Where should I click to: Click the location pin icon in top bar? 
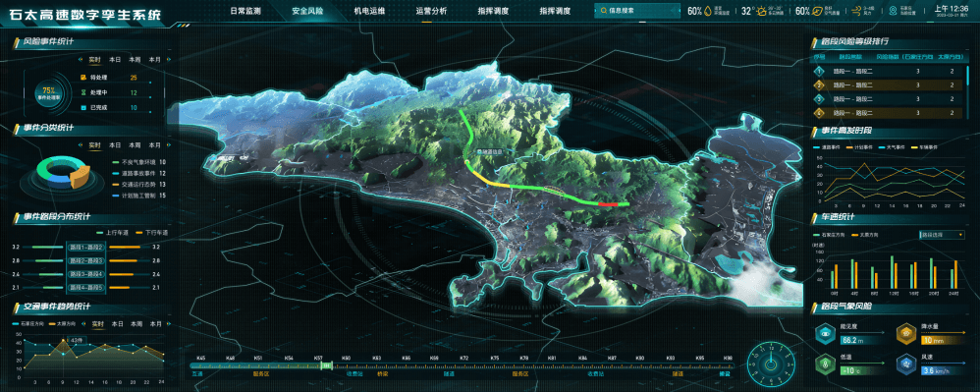click(893, 11)
